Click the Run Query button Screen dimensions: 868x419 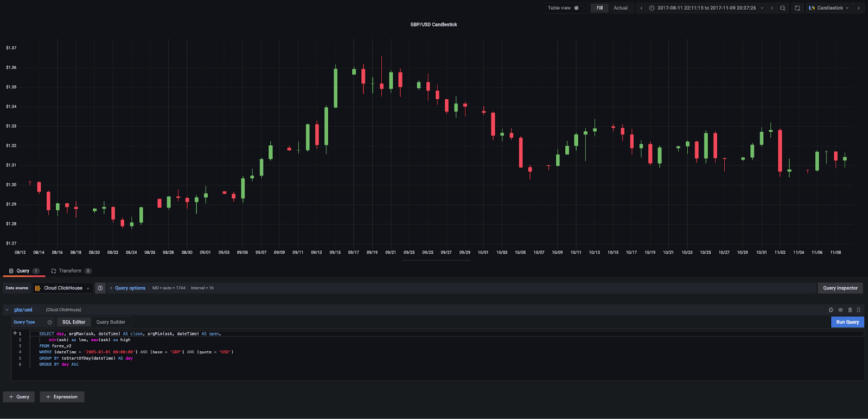click(x=847, y=322)
